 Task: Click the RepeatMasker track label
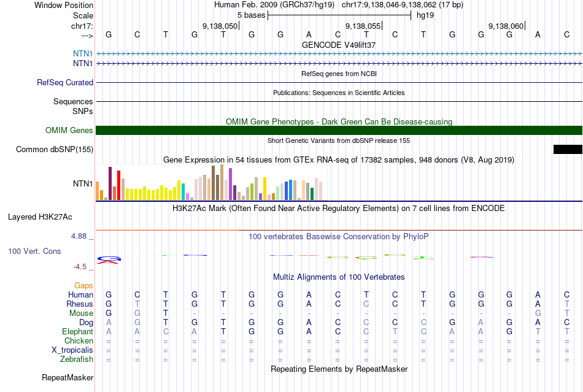coord(68,378)
